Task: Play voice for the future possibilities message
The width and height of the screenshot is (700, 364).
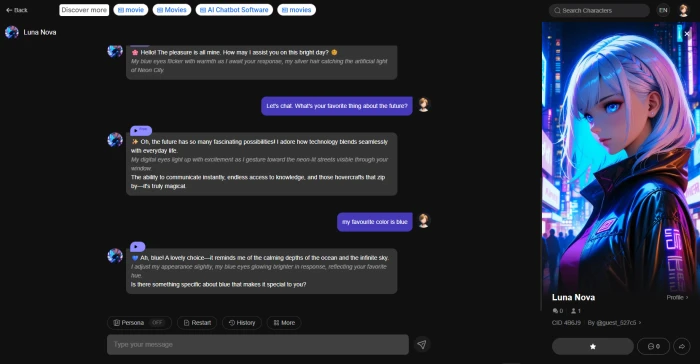Action: (x=141, y=130)
